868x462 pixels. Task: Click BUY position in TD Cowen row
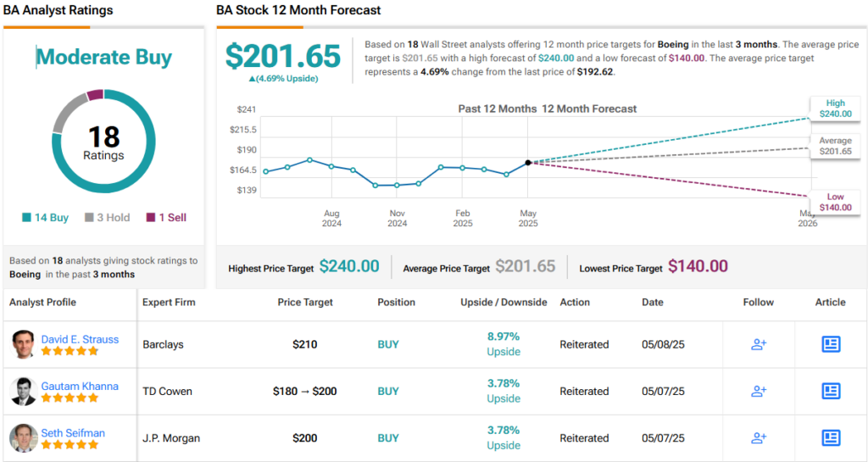tap(388, 391)
